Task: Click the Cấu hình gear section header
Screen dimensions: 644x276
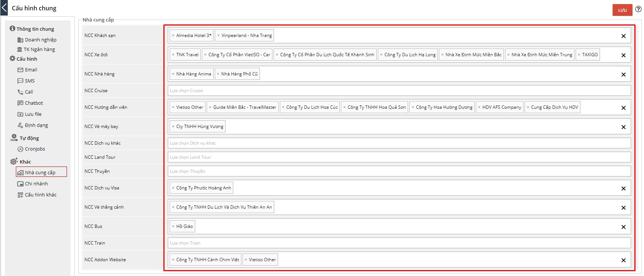Action: point(23,58)
